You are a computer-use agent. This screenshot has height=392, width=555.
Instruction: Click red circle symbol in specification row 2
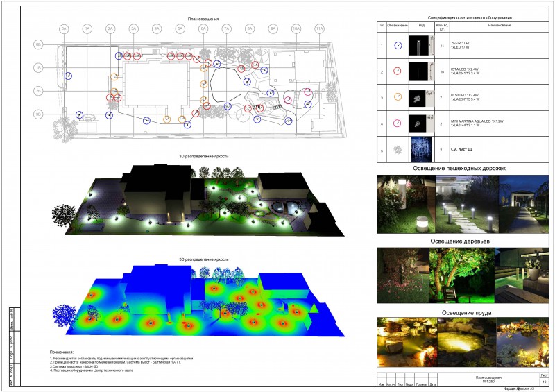click(x=398, y=71)
